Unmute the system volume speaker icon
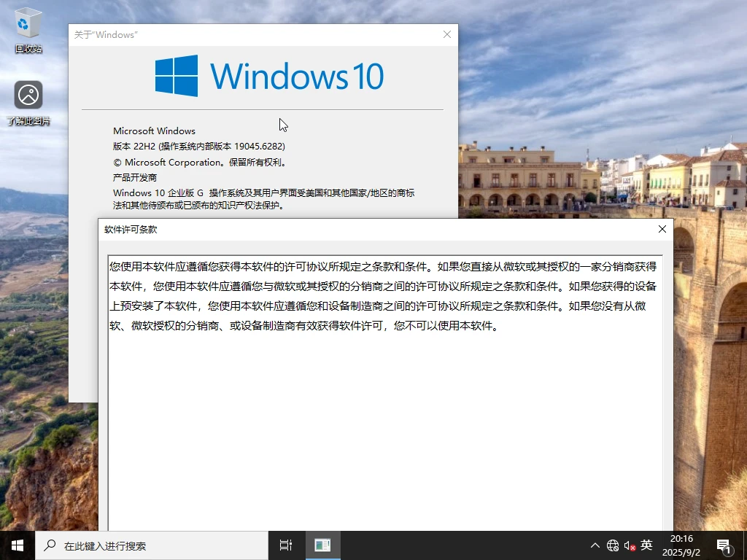 pyautogui.click(x=629, y=545)
